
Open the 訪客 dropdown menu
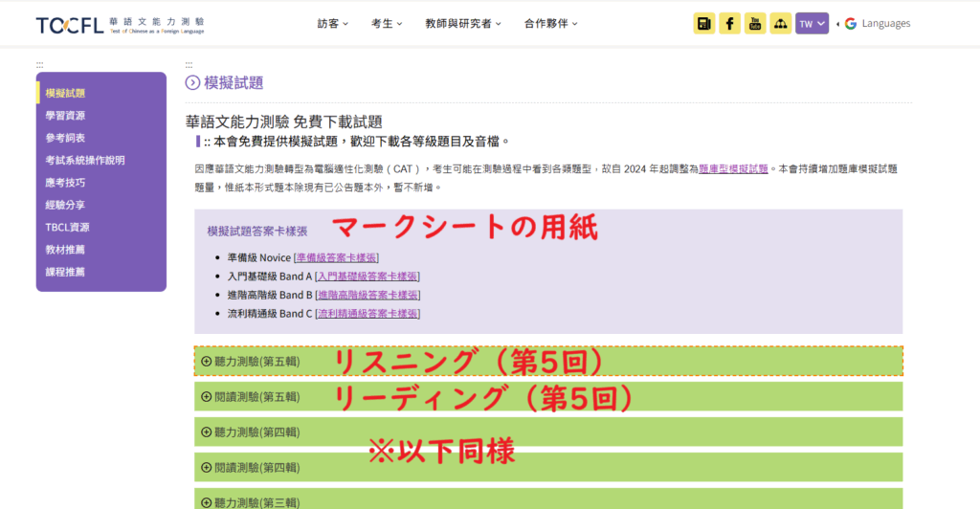point(332,24)
